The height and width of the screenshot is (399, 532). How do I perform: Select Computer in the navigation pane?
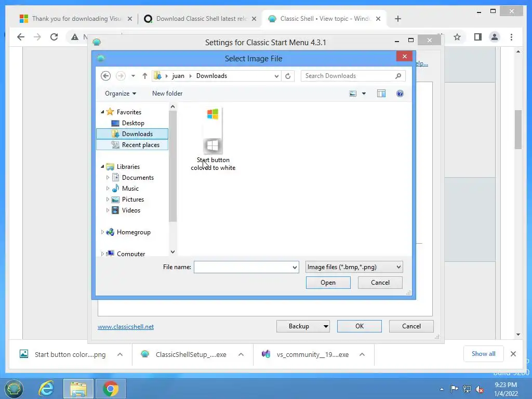(x=131, y=254)
